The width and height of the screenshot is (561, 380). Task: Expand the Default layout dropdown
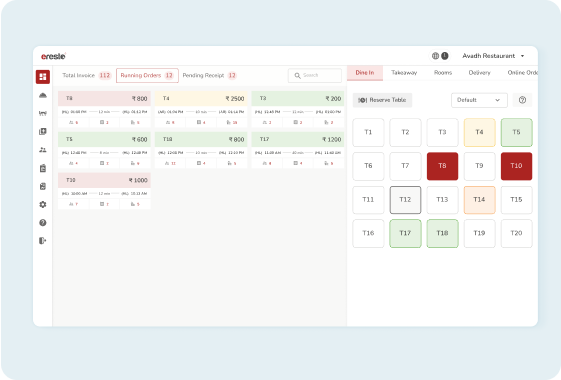(479, 100)
